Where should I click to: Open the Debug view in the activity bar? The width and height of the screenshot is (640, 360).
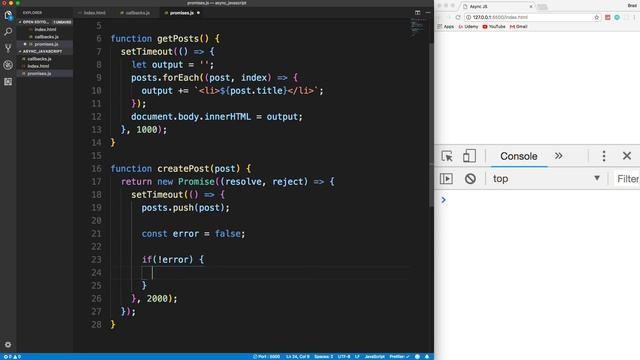coord(8,65)
